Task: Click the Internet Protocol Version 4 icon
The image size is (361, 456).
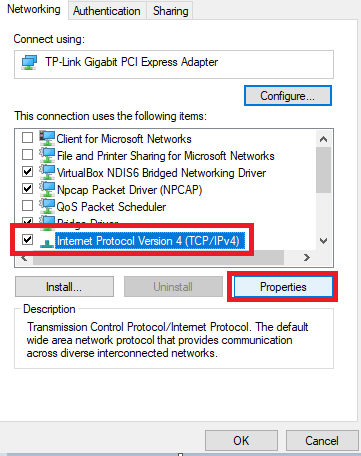Action: (47, 243)
